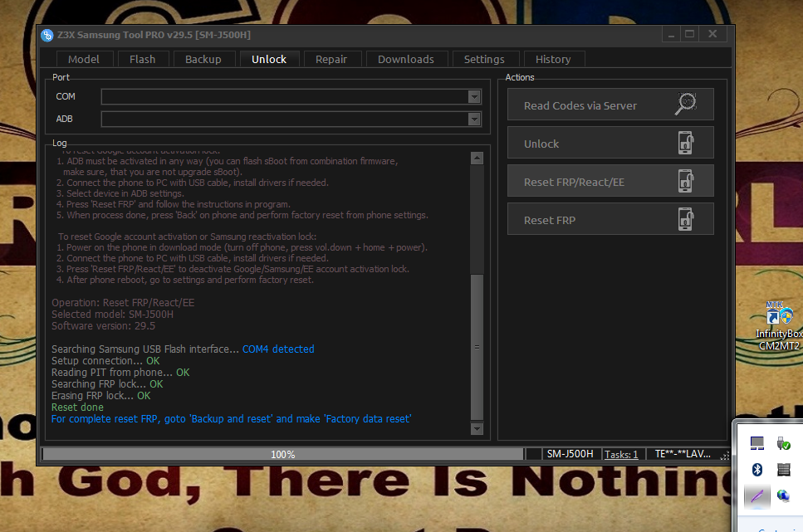803x532 pixels.
Task: Click the globe network tray icon
Action: tap(783, 495)
